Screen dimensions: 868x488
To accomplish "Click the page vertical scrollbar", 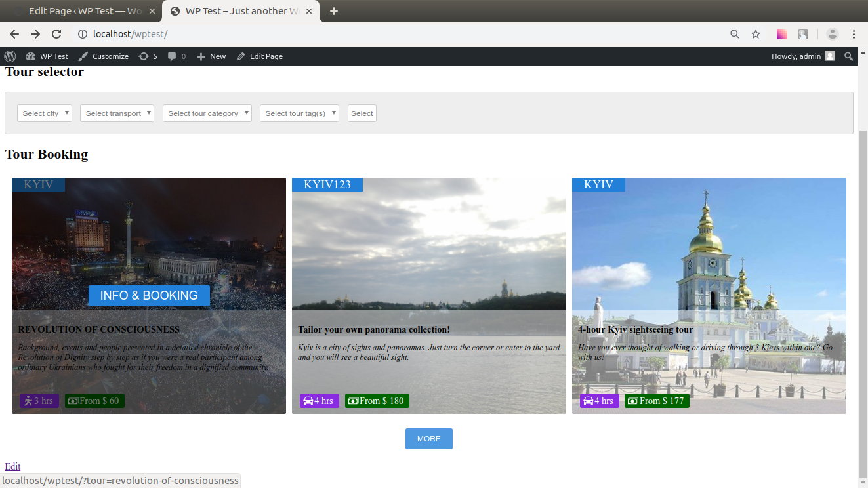I will (x=863, y=305).
